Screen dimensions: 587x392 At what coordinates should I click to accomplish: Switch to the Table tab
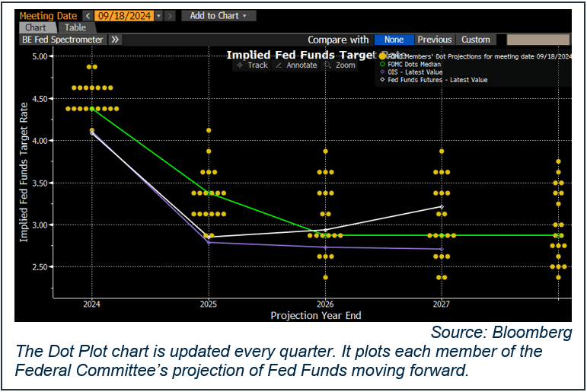click(75, 27)
